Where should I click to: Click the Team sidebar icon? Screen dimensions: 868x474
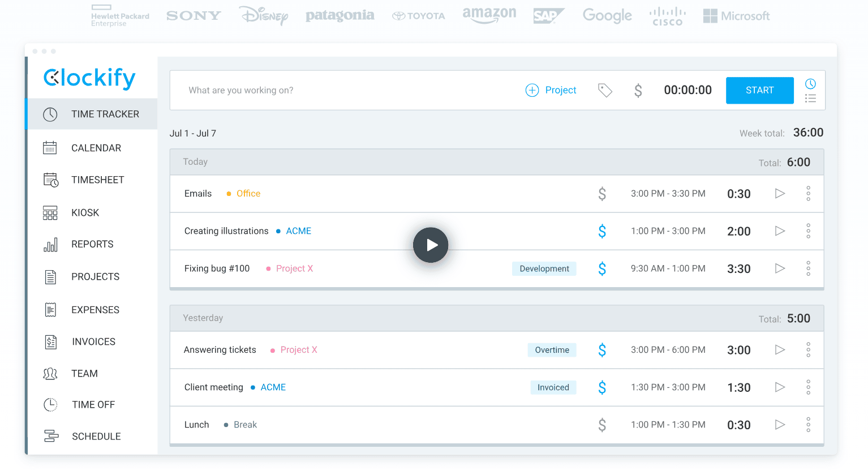pos(50,373)
